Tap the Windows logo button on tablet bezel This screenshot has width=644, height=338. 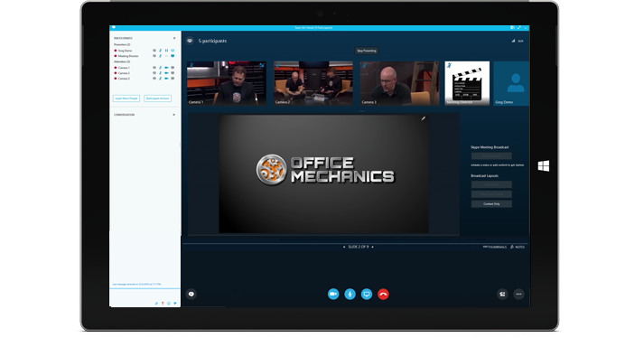[544, 166]
